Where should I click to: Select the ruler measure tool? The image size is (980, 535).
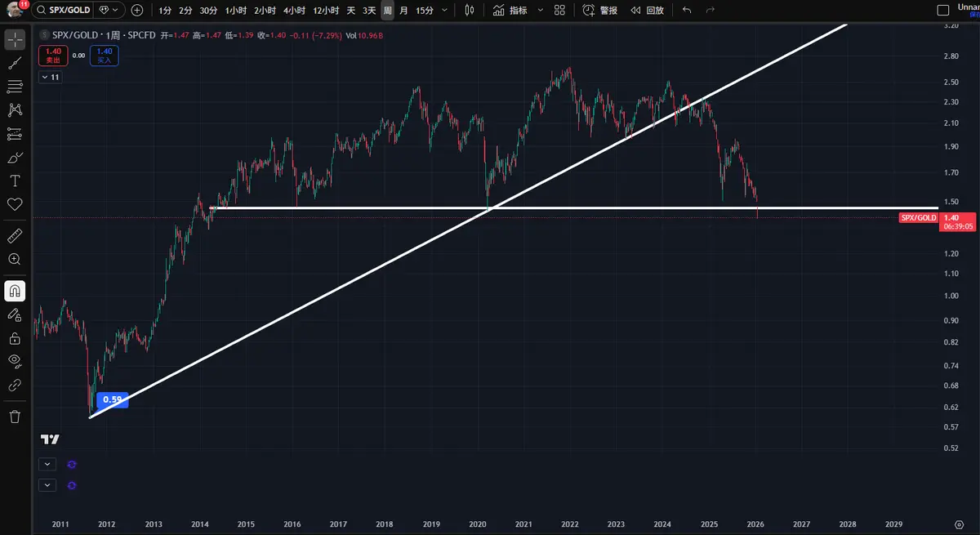tap(15, 235)
